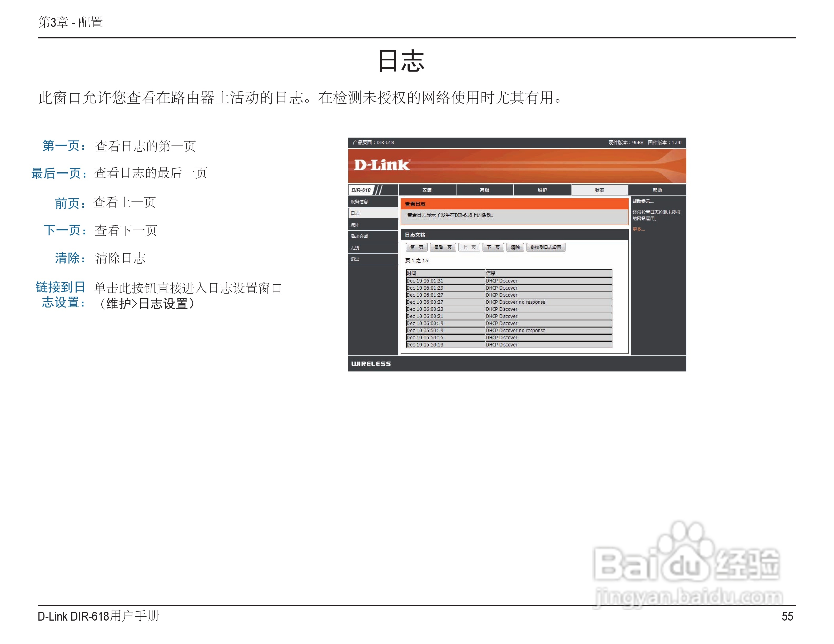The image size is (834, 644).
Task: Click the 帮助提示... heading
Action: click(x=643, y=202)
